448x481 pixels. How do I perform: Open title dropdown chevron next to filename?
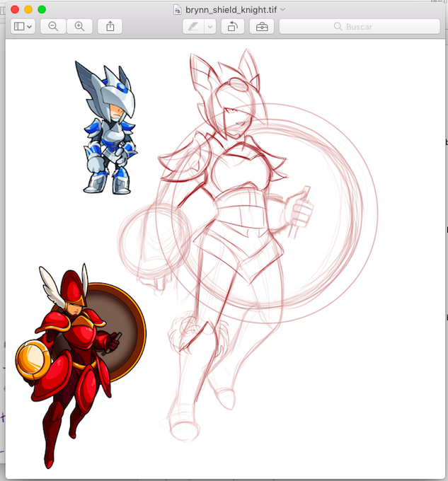pos(283,9)
